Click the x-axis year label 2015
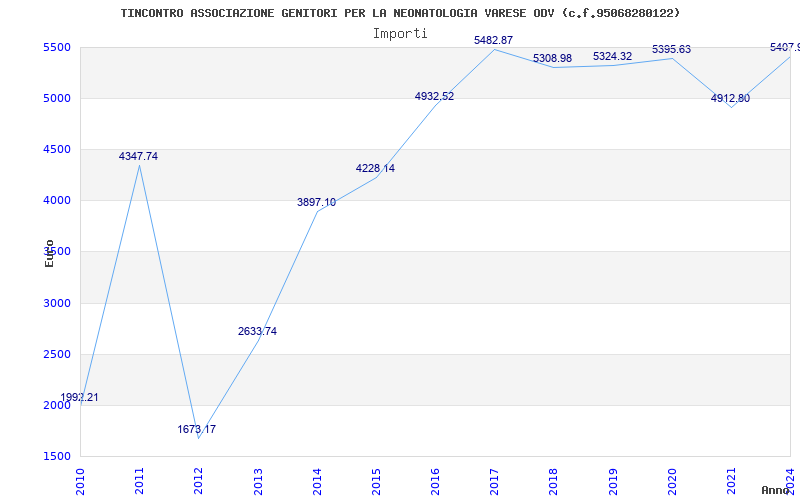The height and width of the screenshot is (500, 800). click(376, 481)
